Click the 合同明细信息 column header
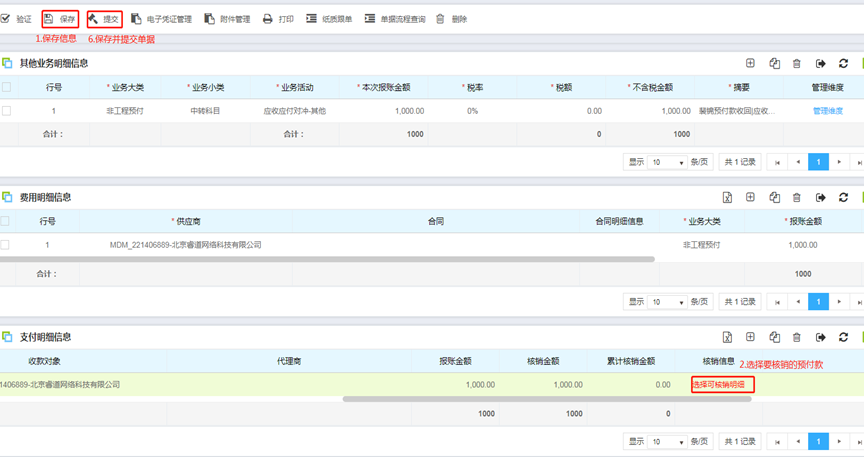This screenshot has height=457, width=864. (x=619, y=221)
